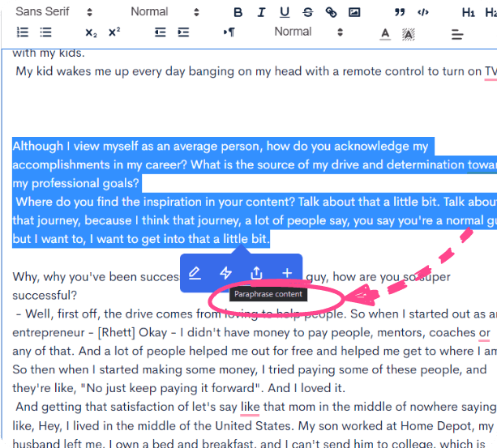Screen dimensions: 497x448
Task: Apply strikethrough to the selected text
Action: 307,12
